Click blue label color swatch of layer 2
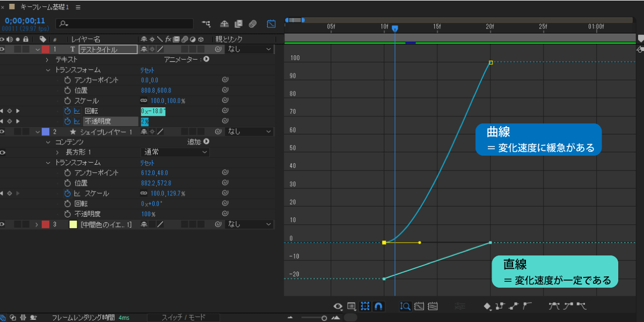Screen dimensions: 644x322 (x=46, y=131)
